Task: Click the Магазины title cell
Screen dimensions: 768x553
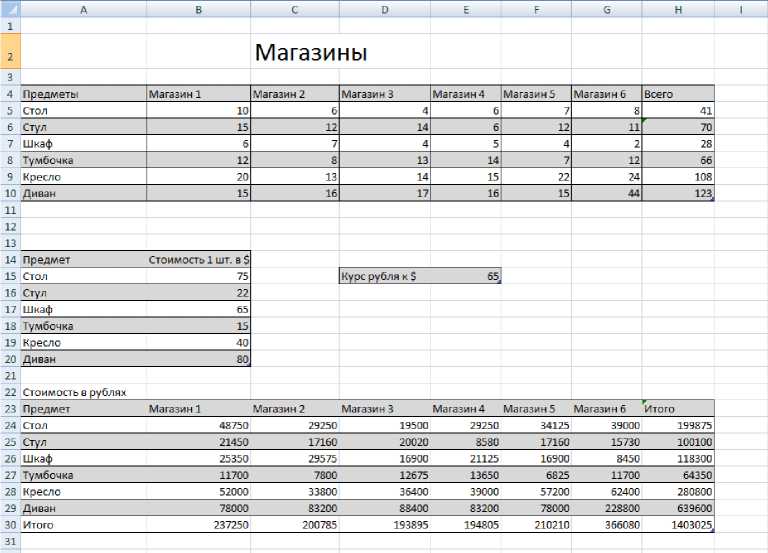Action: (x=311, y=52)
